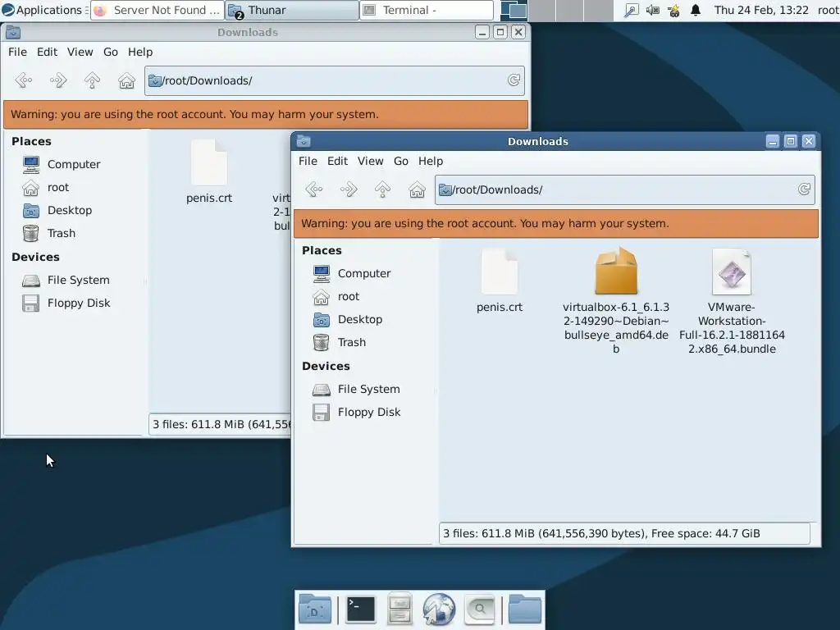The width and height of the screenshot is (840, 630).
Task: Open Applications menu in top panel
Action: pyautogui.click(x=43, y=10)
